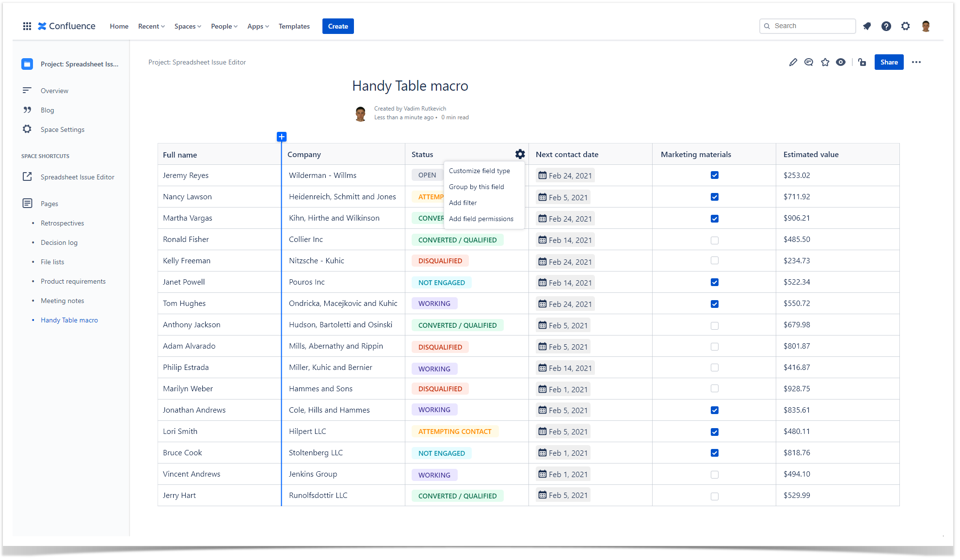Image resolution: width=960 pixels, height=560 pixels.
Task: Select Group by this field option
Action: point(476,187)
